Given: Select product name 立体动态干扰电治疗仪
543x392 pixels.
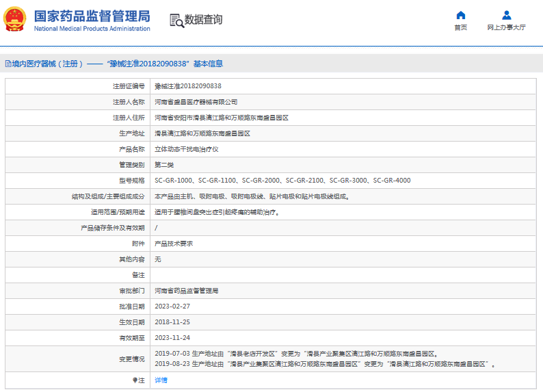Looking at the screenshot, I should click(186, 149).
